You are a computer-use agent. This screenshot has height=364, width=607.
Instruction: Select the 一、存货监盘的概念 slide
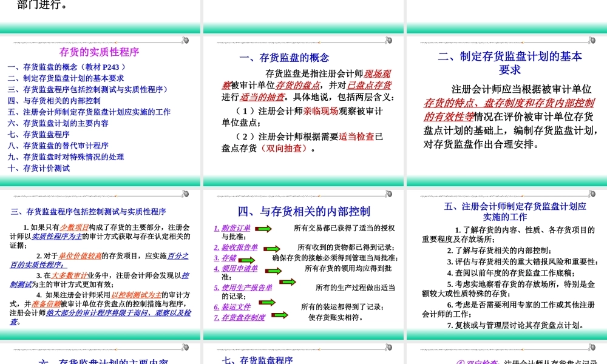pyautogui.click(x=303, y=111)
